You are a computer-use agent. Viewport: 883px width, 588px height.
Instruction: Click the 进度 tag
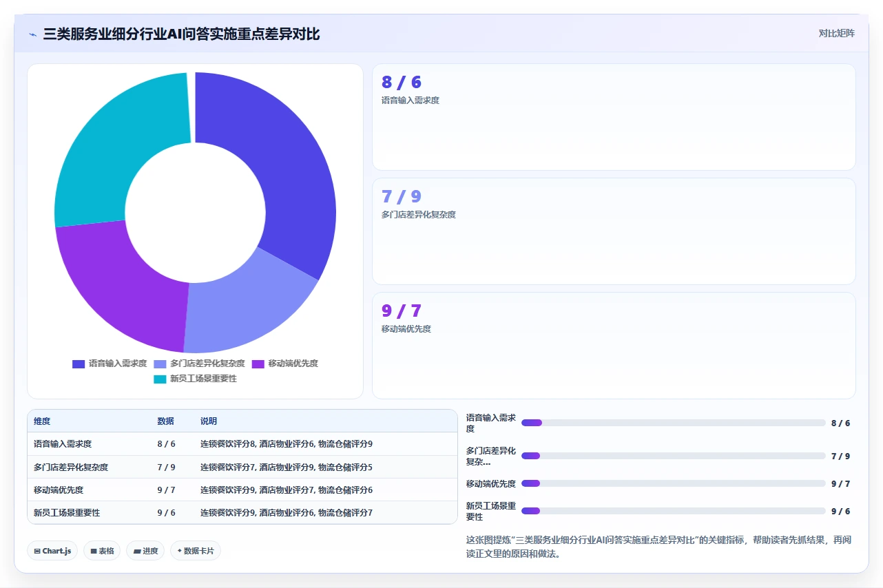coord(145,551)
